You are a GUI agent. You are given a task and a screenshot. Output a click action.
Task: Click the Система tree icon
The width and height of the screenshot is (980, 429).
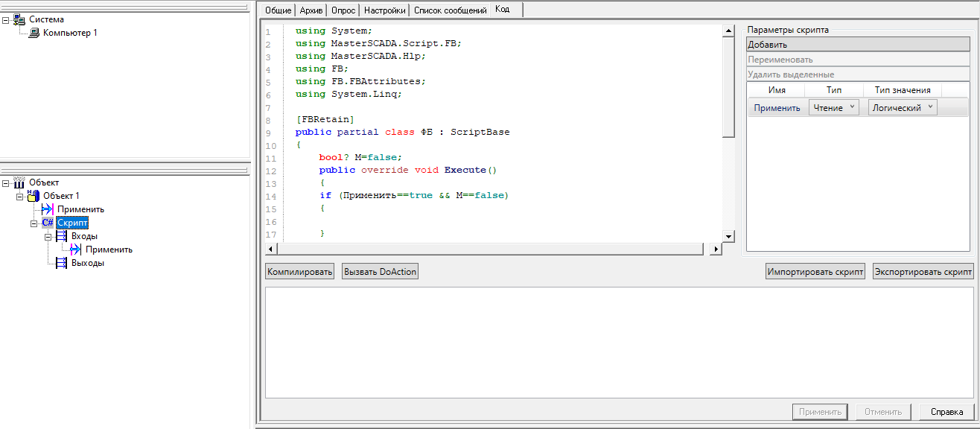click(x=19, y=19)
